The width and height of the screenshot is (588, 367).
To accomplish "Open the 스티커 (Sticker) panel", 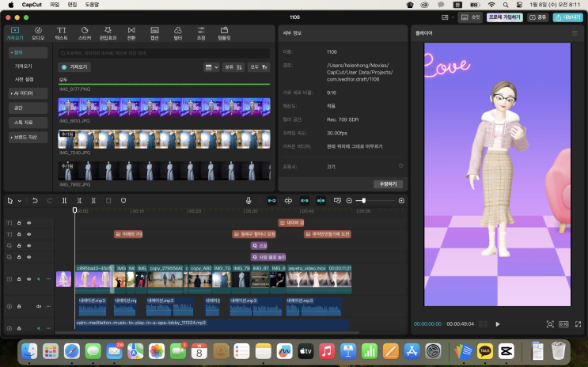I will (x=84, y=33).
